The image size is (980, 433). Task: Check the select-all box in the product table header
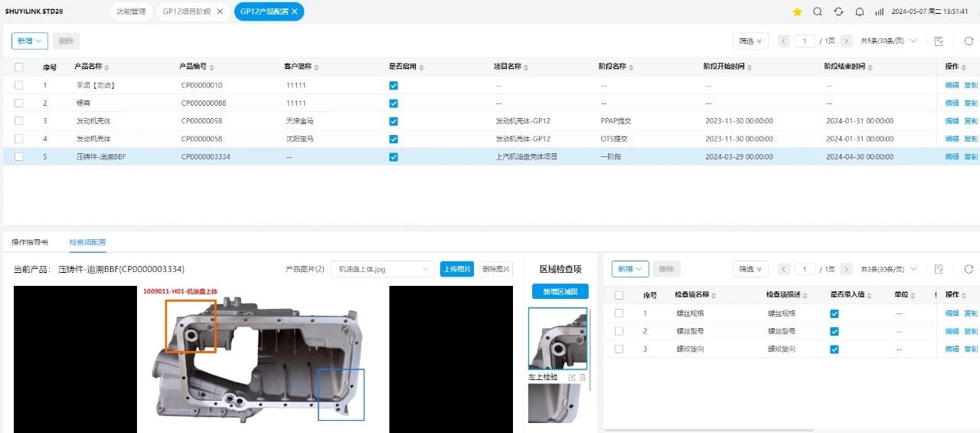[x=18, y=67]
